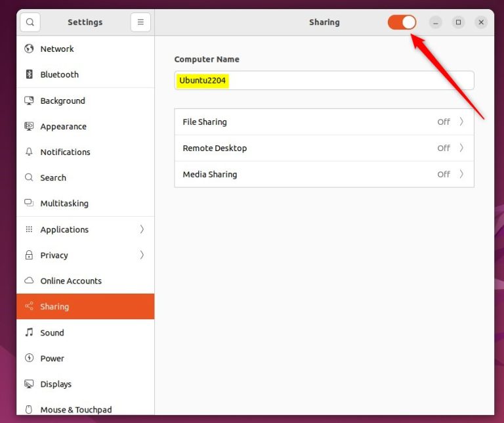Open File Sharing via its chevron

tap(461, 122)
